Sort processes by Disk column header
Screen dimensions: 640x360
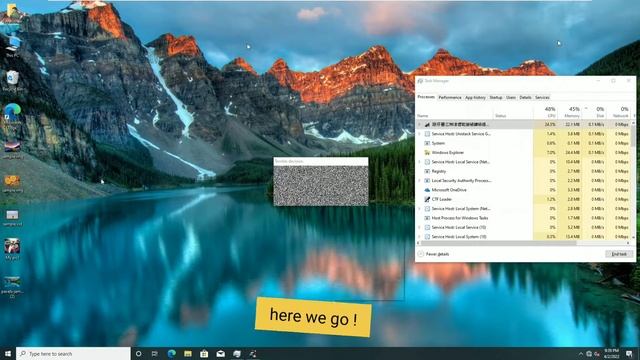[595, 112]
